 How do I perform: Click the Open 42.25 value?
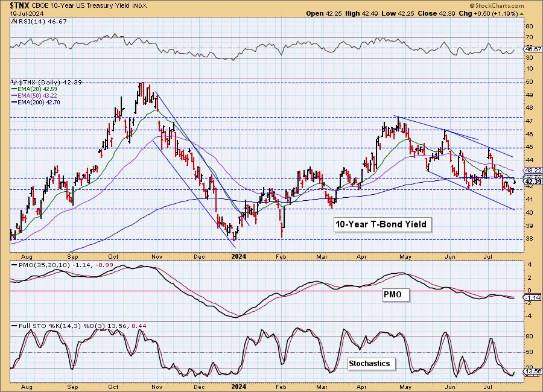tap(324, 13)
